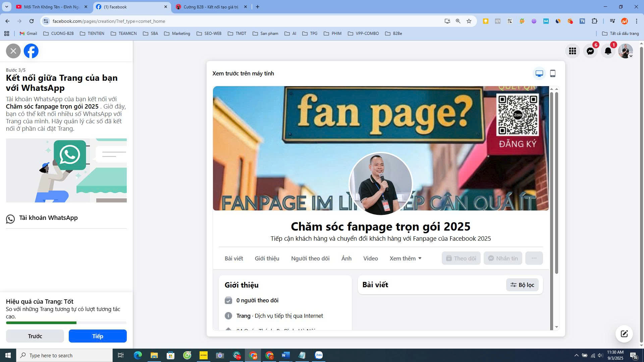The width and height of the screenshot is (644, 362).
Task: Switch preview to mobile view
Action: pyautogui.click(x=553, y=73)
